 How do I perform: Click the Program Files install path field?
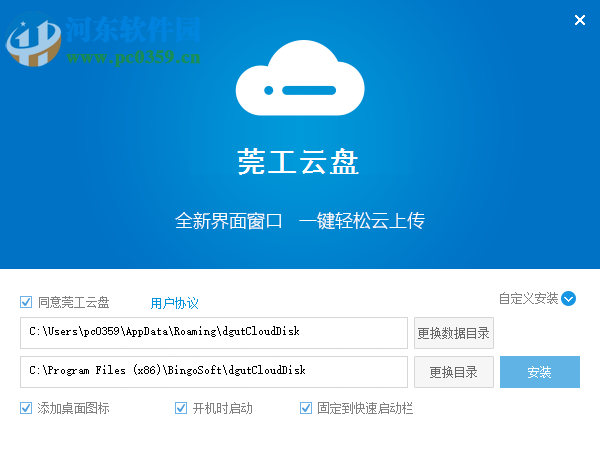[214, 372]
